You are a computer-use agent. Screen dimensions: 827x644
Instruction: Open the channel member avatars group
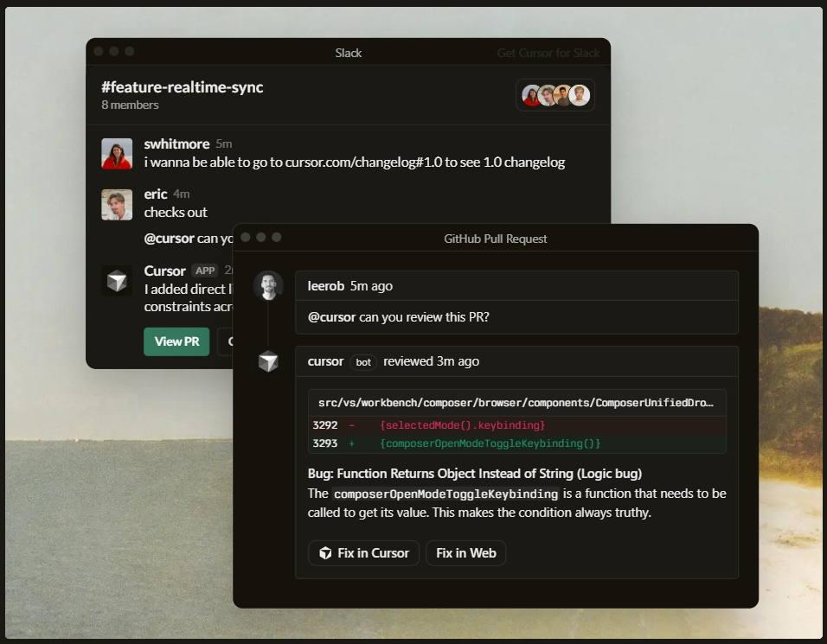coord(555,95)
